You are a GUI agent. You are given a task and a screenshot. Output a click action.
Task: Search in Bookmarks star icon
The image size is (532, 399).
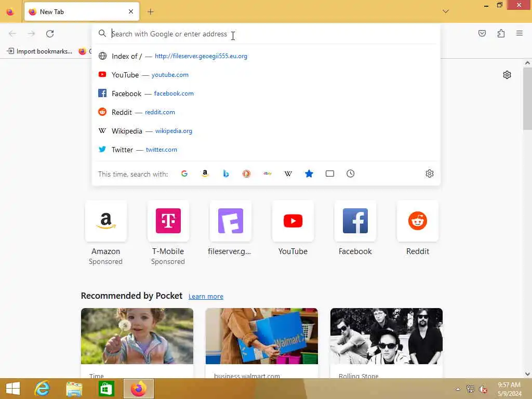coord(309,174)
